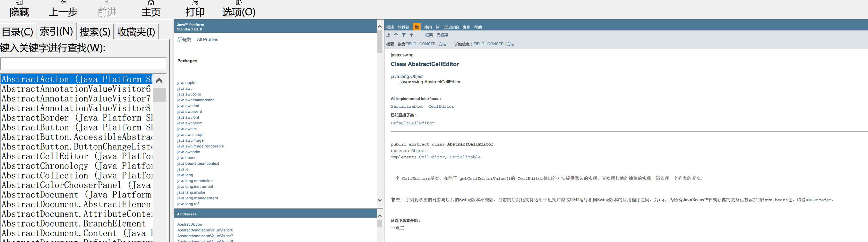
Task: Open the 概述 (Overview) nav item
Action: click(390, 27)
